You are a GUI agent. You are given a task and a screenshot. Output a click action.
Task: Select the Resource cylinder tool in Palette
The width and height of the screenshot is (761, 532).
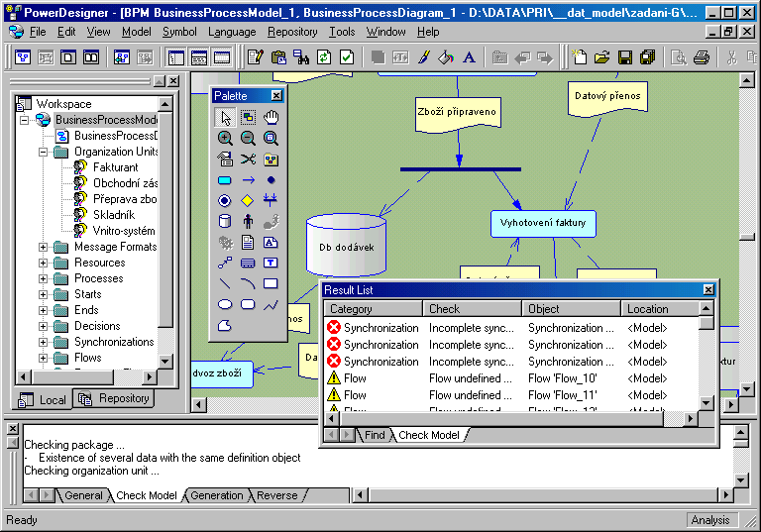[225, 221]
